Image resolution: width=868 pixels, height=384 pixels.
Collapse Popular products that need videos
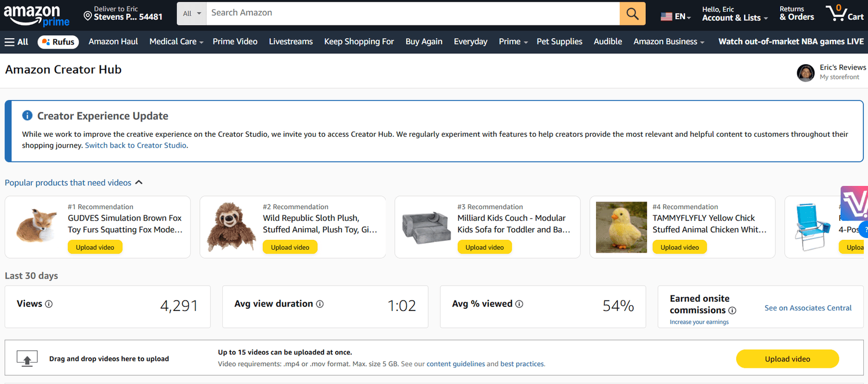tap(139, 182)
